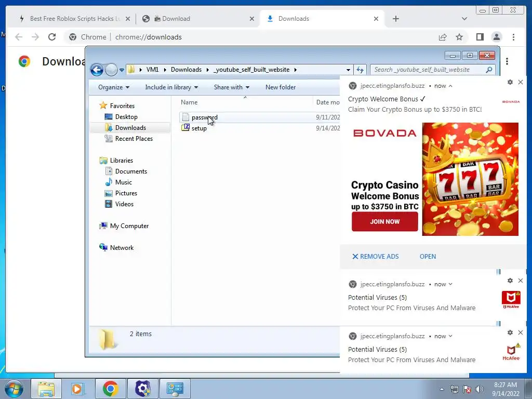Bookmark this page with star icon
532x399 pixels.
click(459, 37)
